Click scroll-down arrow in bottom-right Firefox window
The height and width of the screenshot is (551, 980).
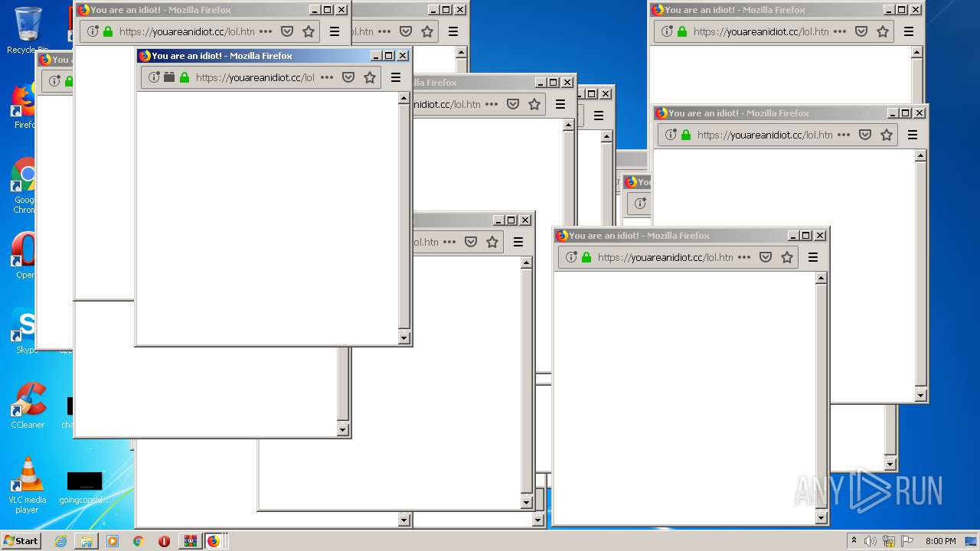point(822,517)
